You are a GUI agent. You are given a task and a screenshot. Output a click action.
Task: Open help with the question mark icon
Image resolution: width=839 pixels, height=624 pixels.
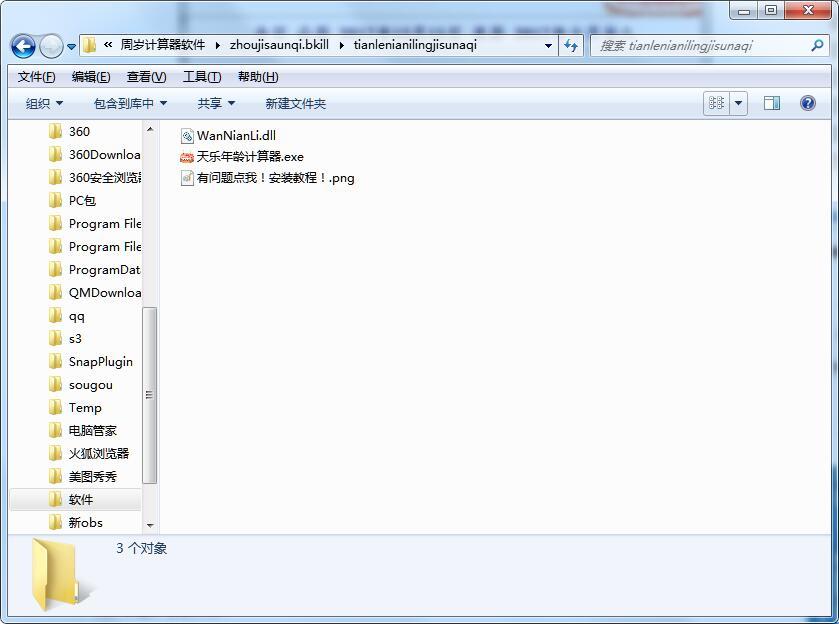tap(807, 103)
